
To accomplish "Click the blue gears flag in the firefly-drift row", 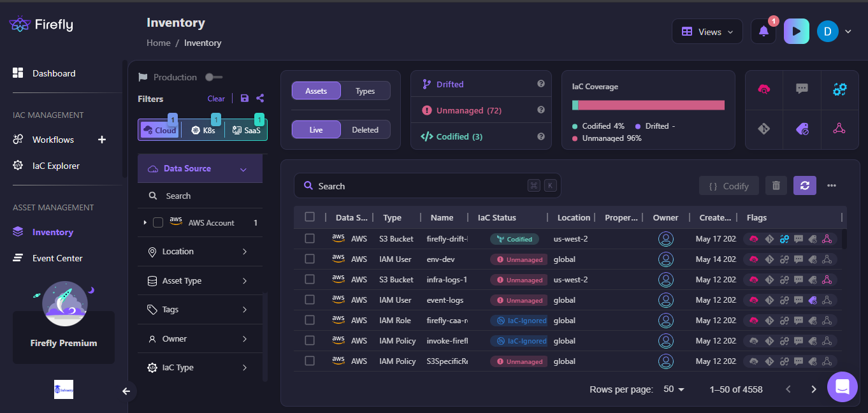I will (x=785, y=239).
